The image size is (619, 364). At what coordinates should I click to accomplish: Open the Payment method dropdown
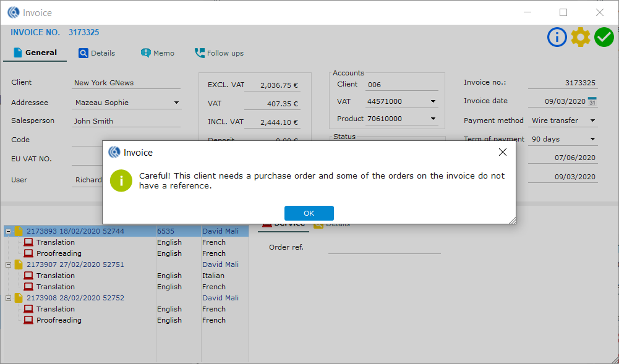pos(592,121)
